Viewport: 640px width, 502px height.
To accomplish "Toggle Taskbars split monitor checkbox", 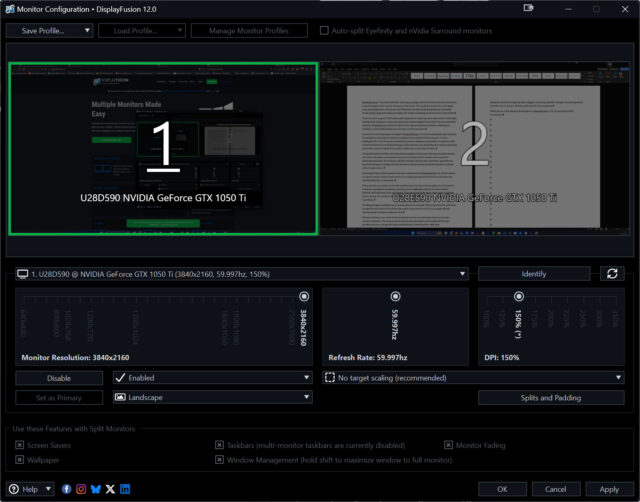I will pos(219,445).
